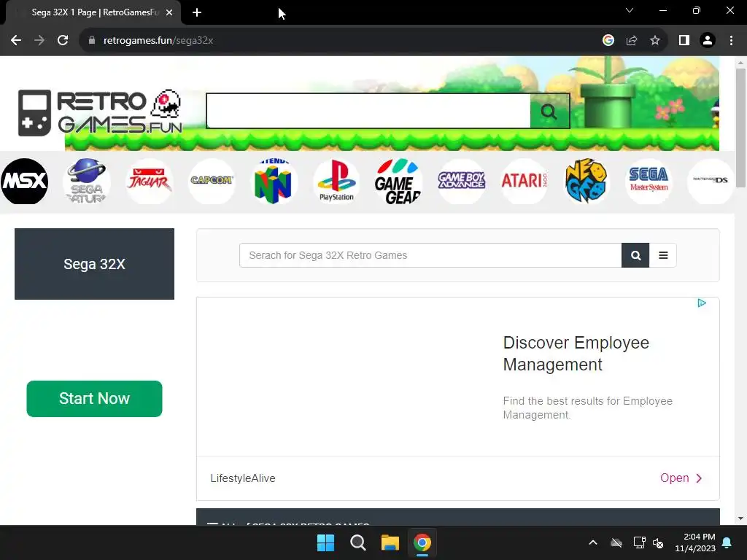The width and height of the screenshot is (747, 560).
Task: Click the page vertical scrollbar thumb
Action: coord(740,128)
